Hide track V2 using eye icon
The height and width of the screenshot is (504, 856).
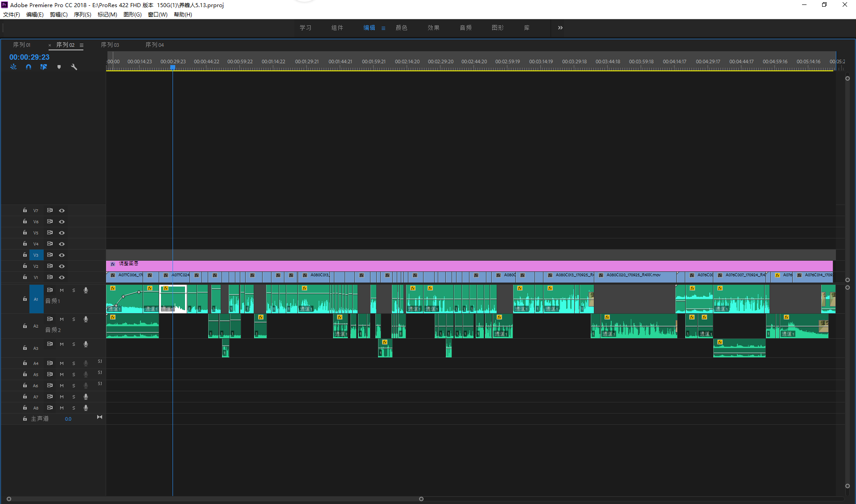point(62,266)
